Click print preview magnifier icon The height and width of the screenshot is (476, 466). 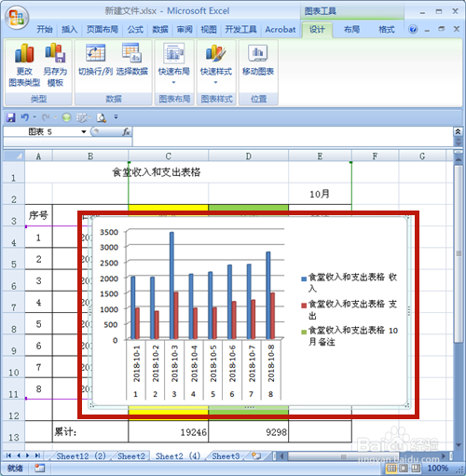(x=102, y=117)
